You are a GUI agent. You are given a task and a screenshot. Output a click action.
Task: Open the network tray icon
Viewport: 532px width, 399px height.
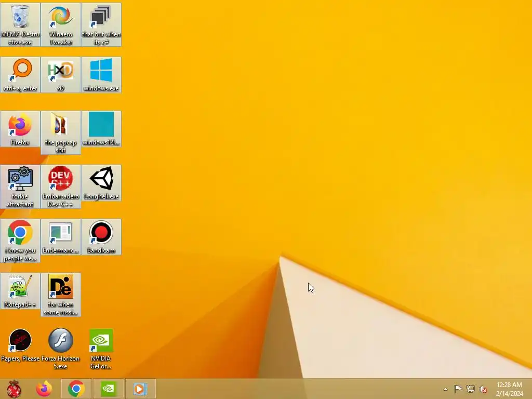471,389
